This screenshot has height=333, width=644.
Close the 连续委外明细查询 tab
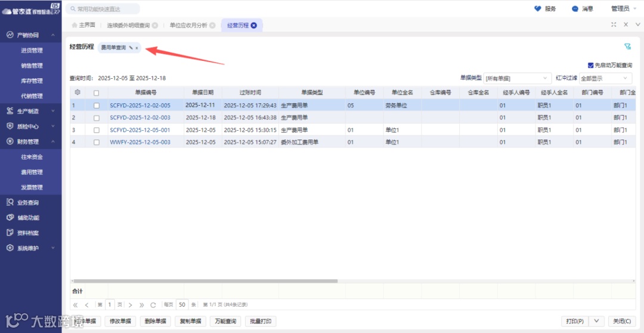click(155, 25)
